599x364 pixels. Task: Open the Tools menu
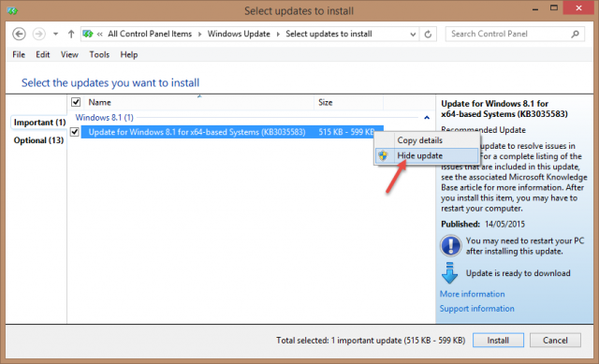[99, 54]
